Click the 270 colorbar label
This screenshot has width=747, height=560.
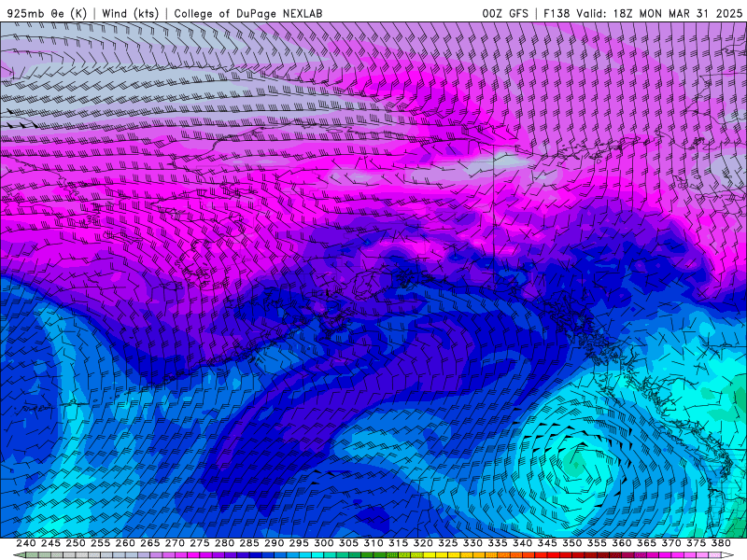175,543
